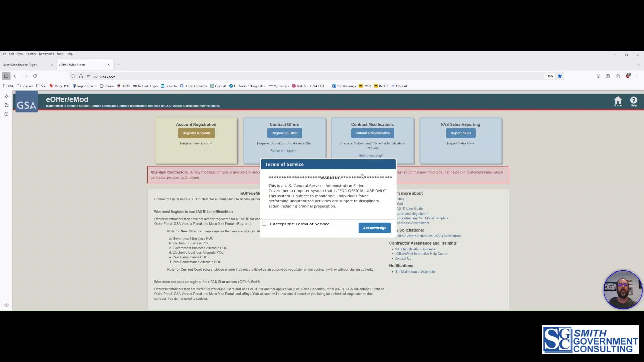Open a new browser tab
The width and height of the screenshot is (644, 362).
click(119, 65)
